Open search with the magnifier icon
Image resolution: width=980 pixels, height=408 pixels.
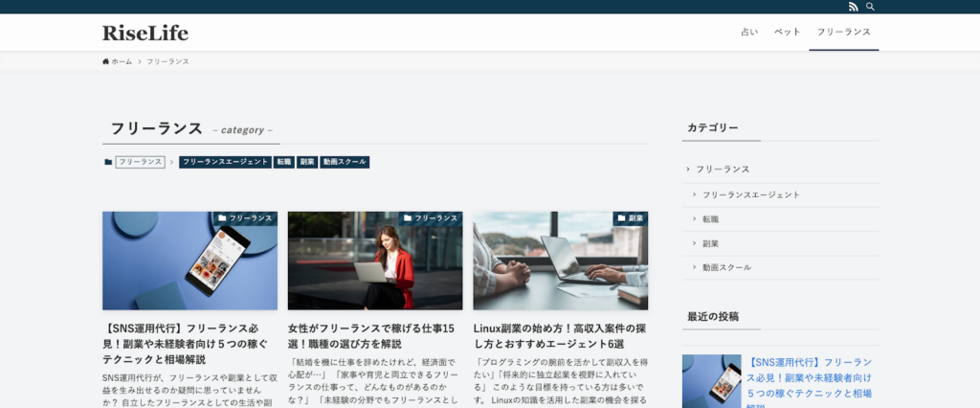pyautogui.click(x=870, y=7)
